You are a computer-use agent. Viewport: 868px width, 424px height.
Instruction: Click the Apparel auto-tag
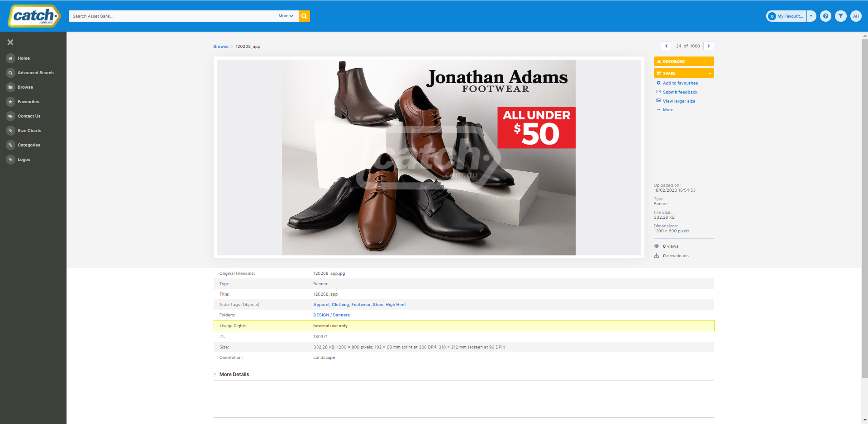coord(321,305)
